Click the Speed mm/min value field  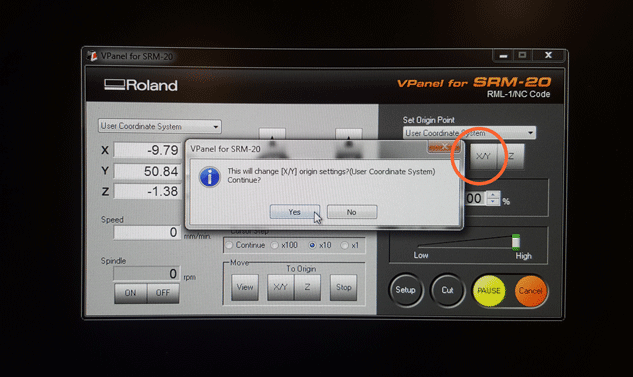click(147, 232)
